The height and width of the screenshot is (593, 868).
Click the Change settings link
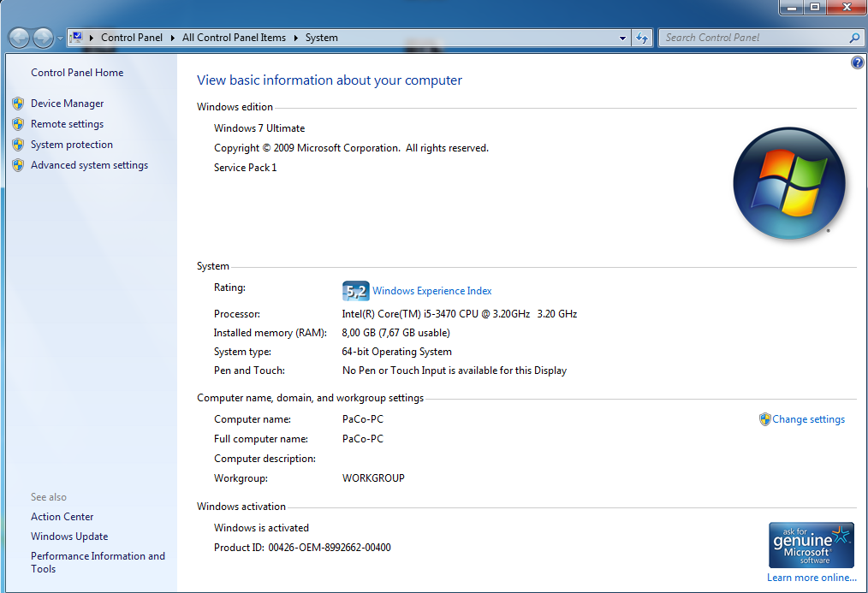pyautogui.click(x=808, y=419)
